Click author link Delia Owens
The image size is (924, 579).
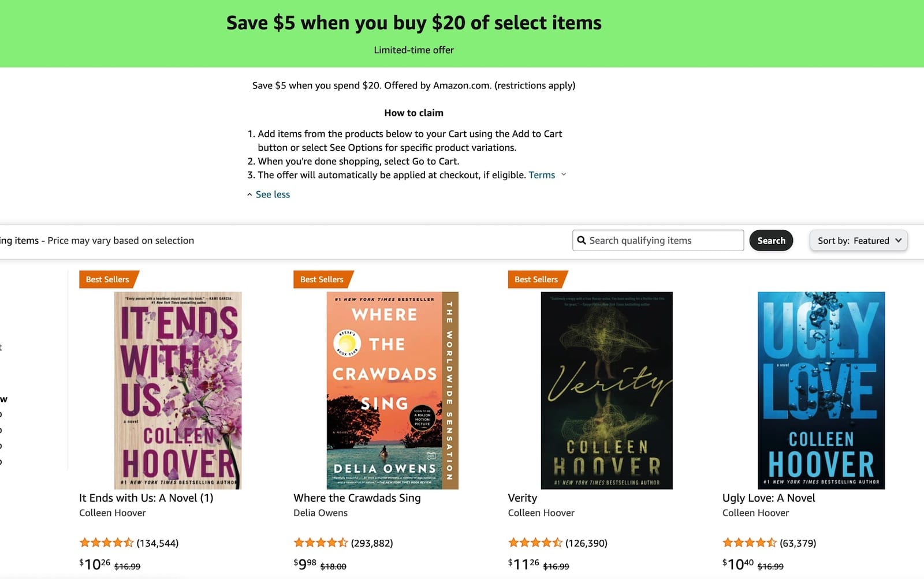coord(321,513)
